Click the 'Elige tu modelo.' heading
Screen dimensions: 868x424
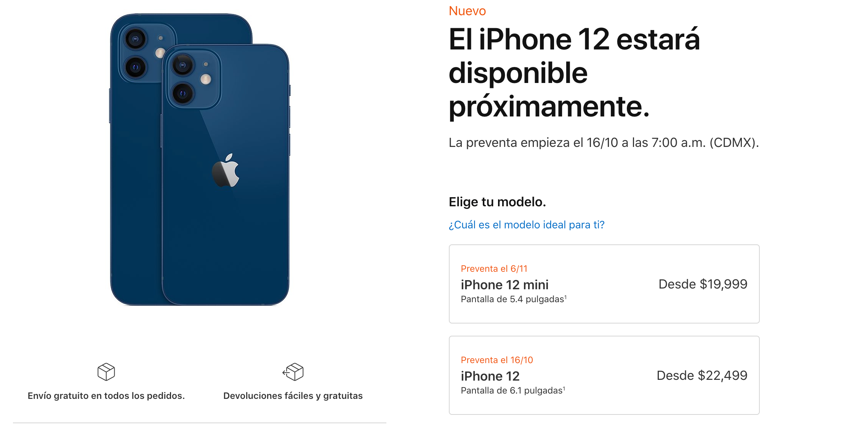click(x=497, y=202)
